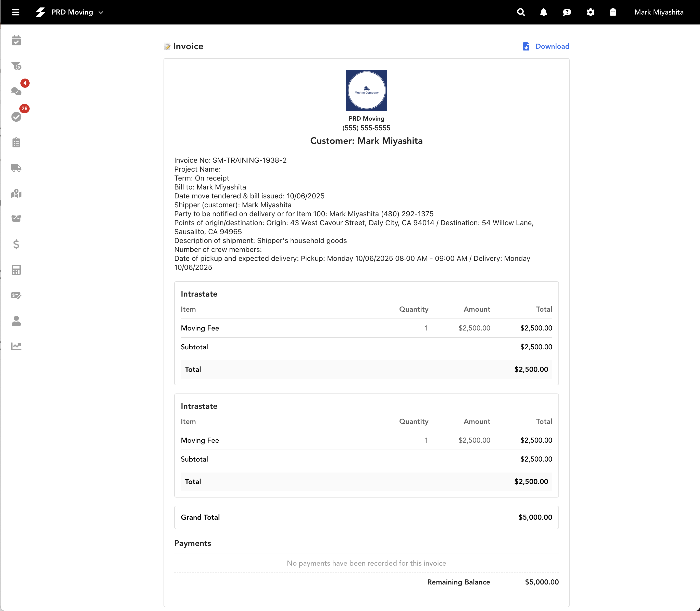Screen dimensions: 700x611
Task: Open notifications bell
Action: pos(544,12)
